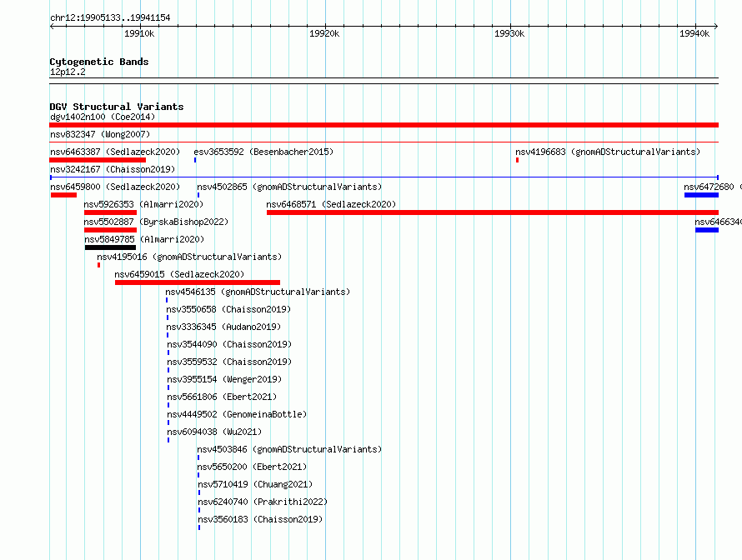Select the blue nsv4502865 tick marker
Image resolution: width=742 pixels, height=560 pixels.
(198, 195)
